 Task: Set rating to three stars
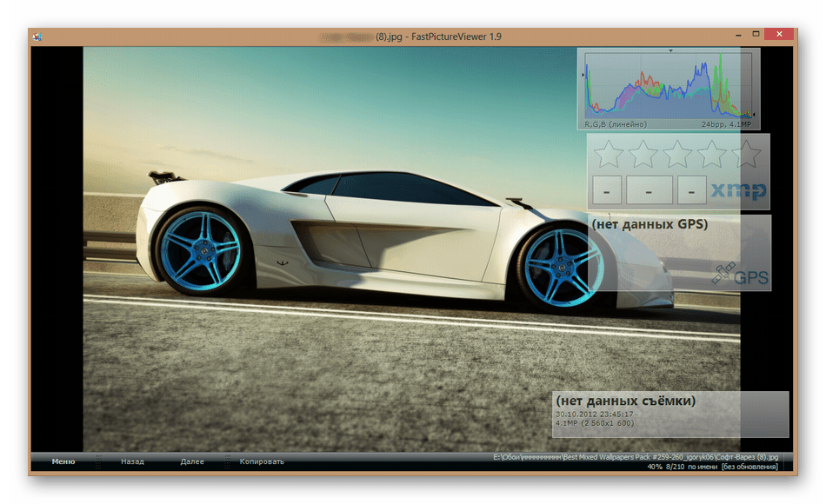coord(677,154)
